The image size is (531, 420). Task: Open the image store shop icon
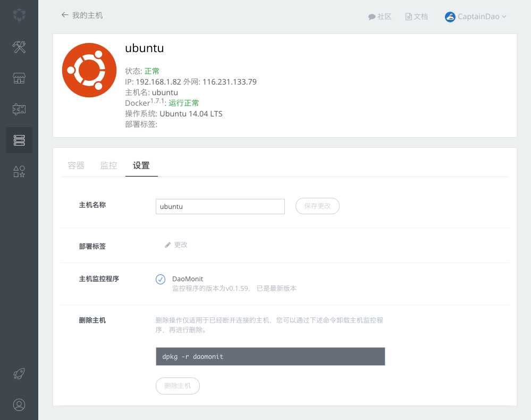pyautogui.click(x=19, y=78)
